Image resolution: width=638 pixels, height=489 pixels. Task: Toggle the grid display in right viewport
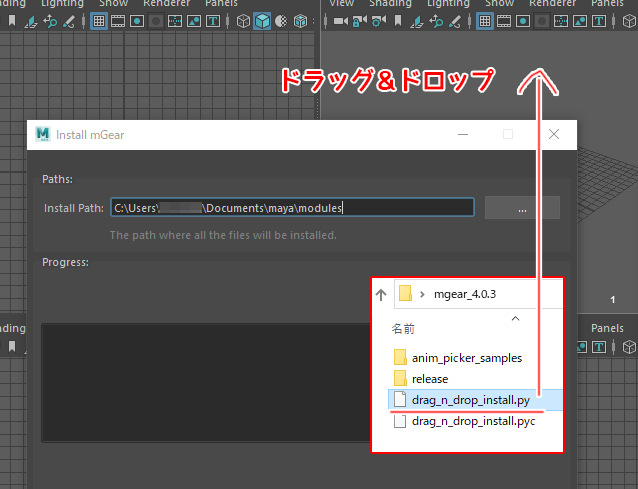tap(484, 21)
